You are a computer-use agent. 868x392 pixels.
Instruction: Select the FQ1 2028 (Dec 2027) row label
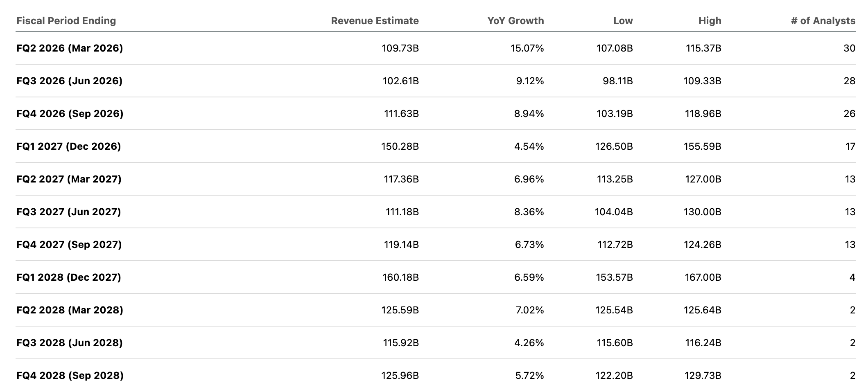coord(68,277)
